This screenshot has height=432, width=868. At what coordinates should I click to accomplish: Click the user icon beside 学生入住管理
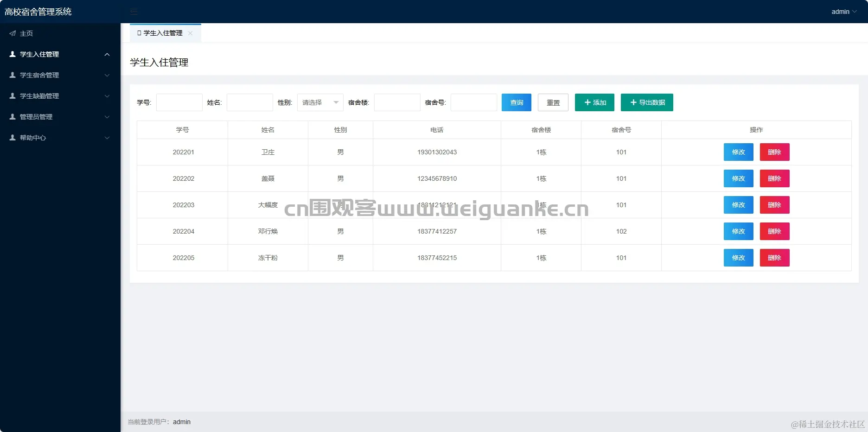[x=13, y=54]
